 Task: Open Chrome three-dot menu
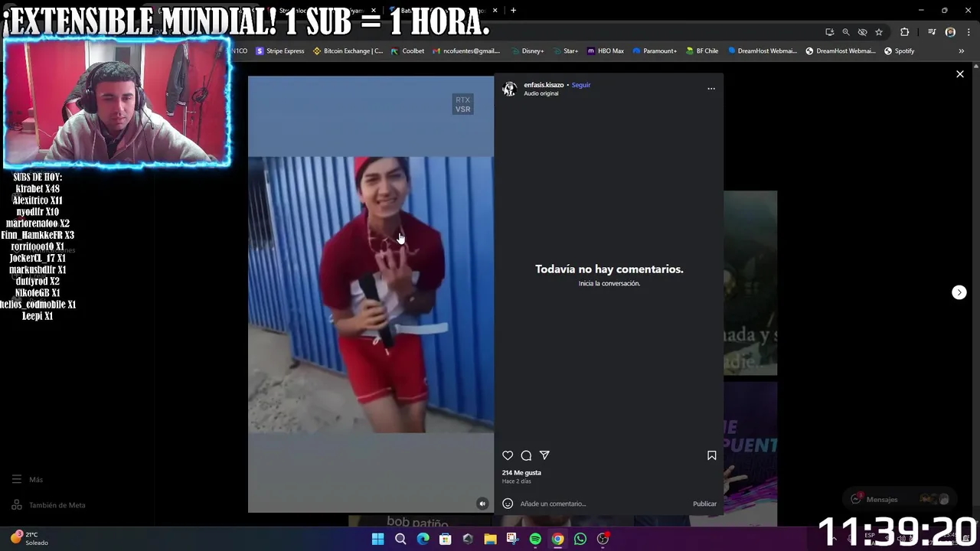coord(969,32)
